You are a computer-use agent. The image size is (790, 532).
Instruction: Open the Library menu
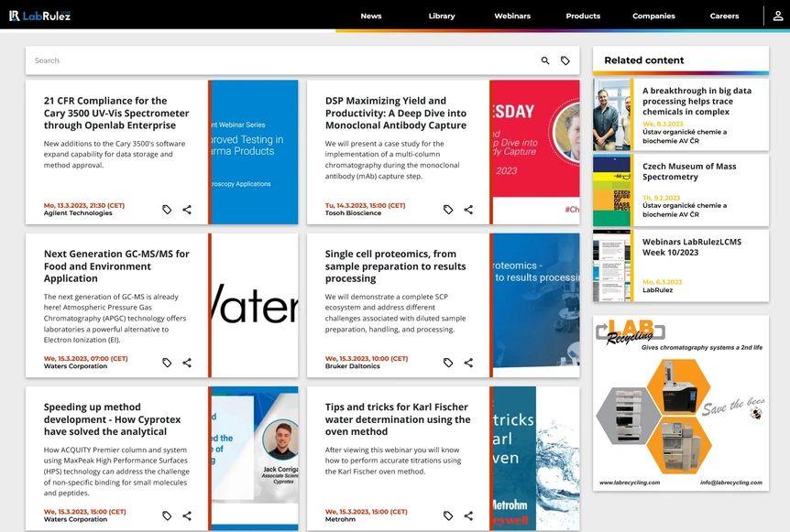tap(442, 16)
